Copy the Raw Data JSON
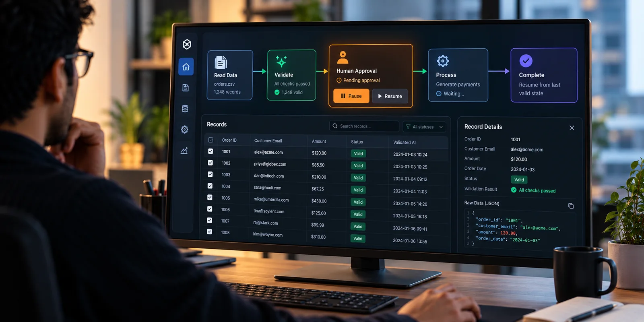 pos(571,206)
